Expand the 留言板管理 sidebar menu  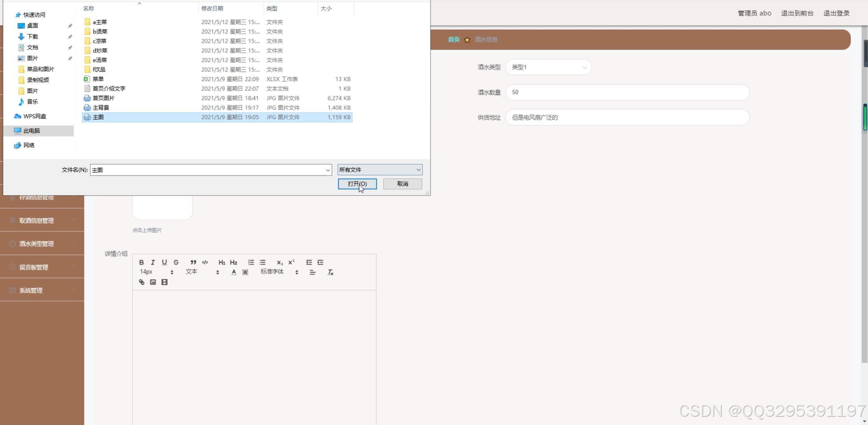click(42, 267)
